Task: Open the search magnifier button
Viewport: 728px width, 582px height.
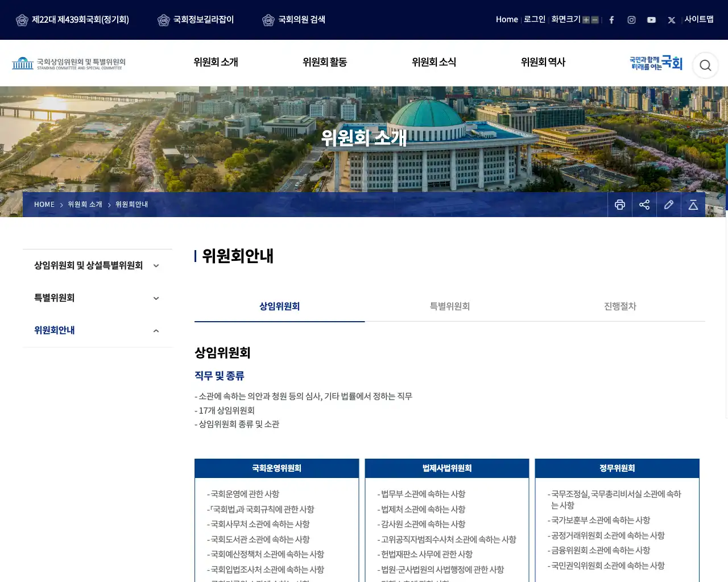Action: (x=705, y=65)
